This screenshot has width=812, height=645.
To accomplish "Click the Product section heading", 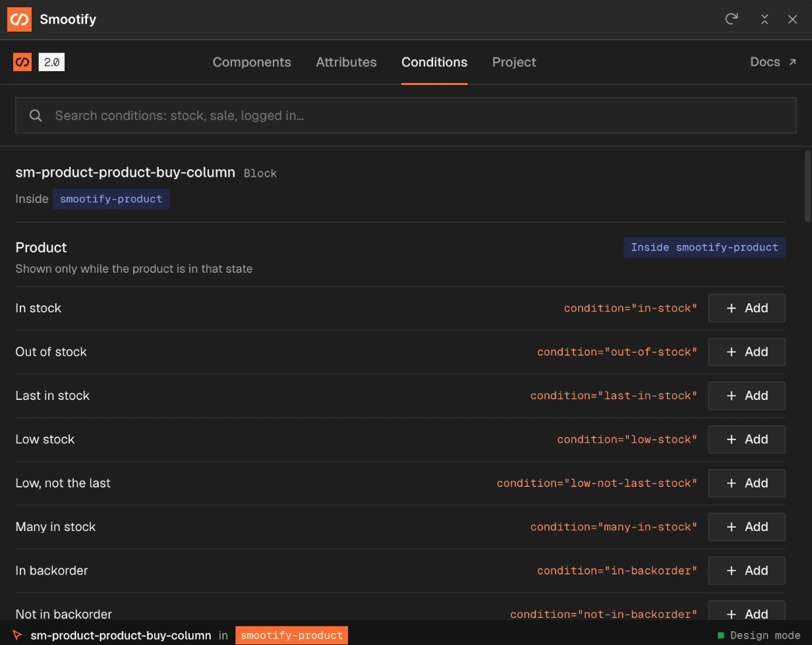I will coord(41,247).
